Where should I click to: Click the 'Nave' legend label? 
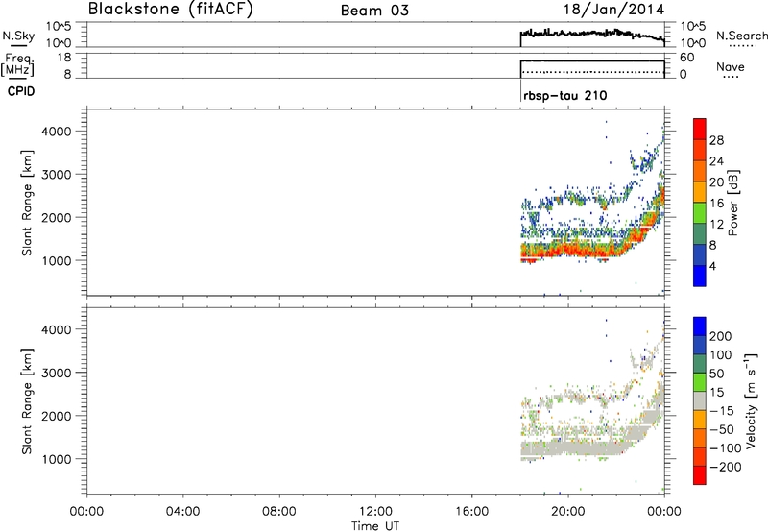(x=730, y=67)
